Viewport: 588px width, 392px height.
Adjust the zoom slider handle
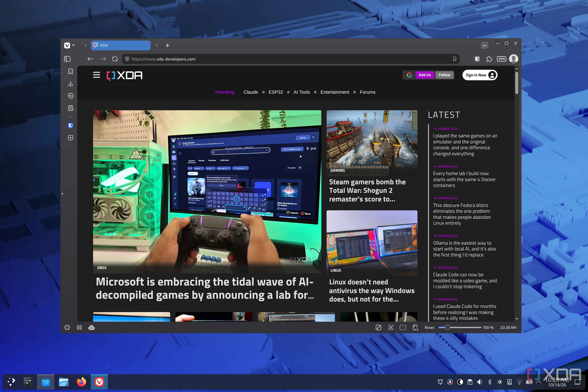coord(447,328)
